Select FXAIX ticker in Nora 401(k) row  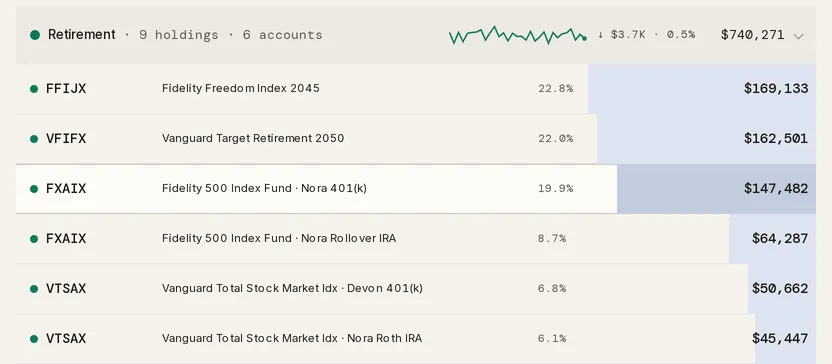click(66, 188)
